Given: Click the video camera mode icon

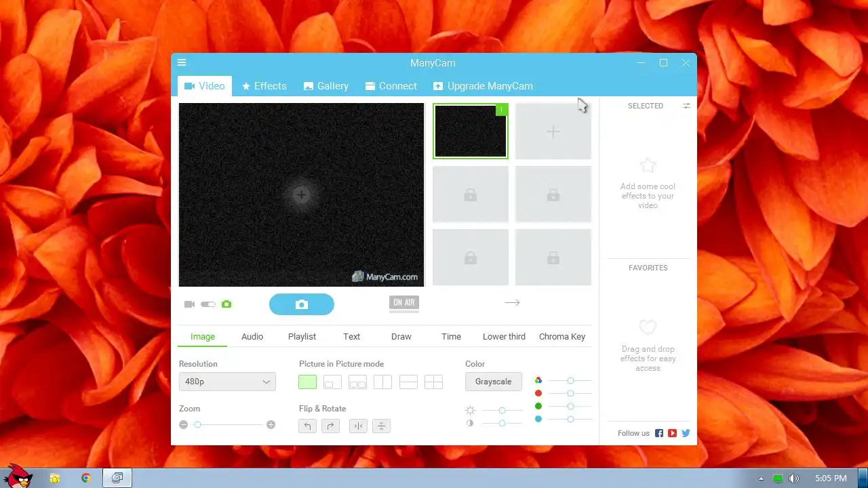Looking at the screenshot, I should click(189, 304).
